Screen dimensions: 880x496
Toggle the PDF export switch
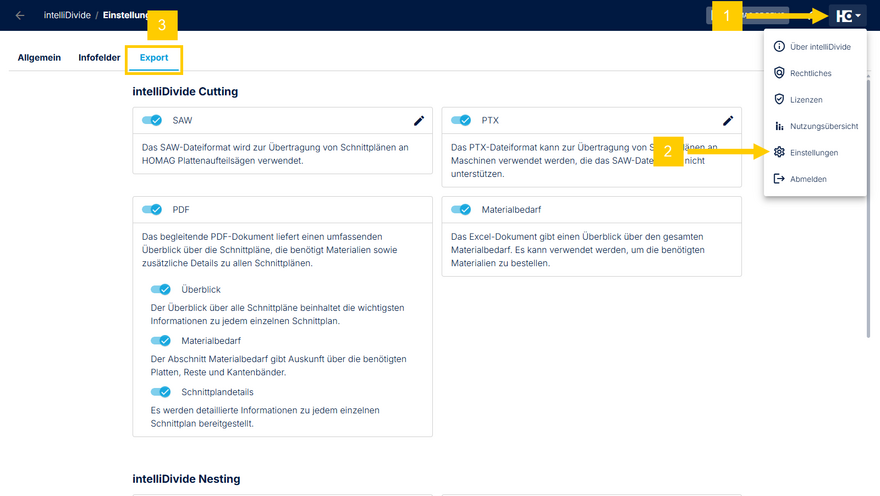(x=152, y=210)
